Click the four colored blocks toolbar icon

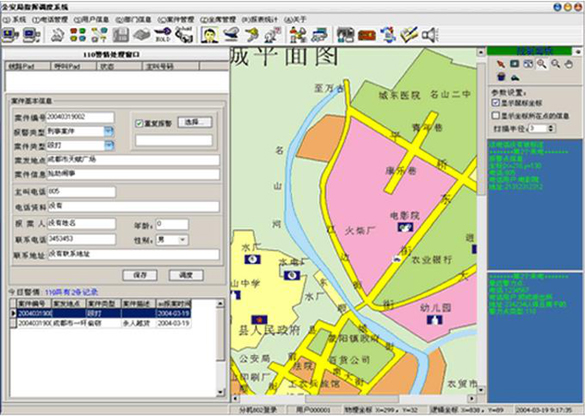pos(78,35)
